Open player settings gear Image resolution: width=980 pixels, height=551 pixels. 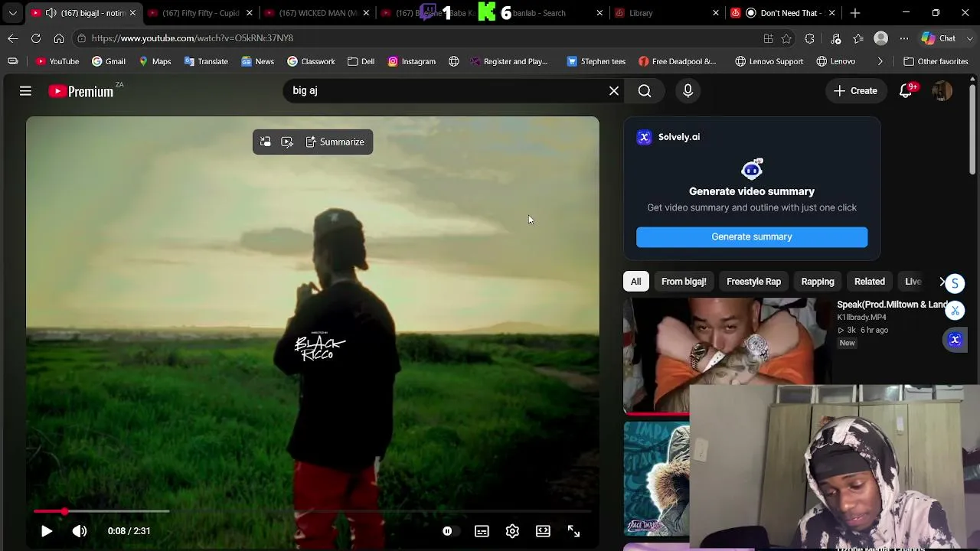click(512, 531)
